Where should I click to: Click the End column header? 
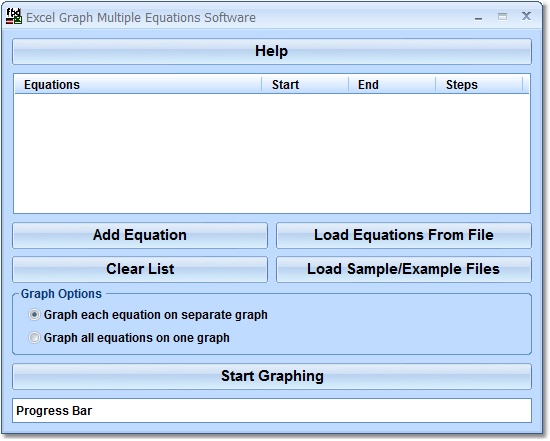coord(391,85)
